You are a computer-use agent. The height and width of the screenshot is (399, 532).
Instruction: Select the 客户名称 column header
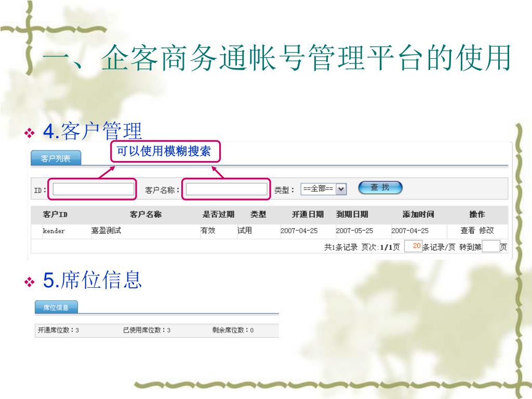(145, 215)
